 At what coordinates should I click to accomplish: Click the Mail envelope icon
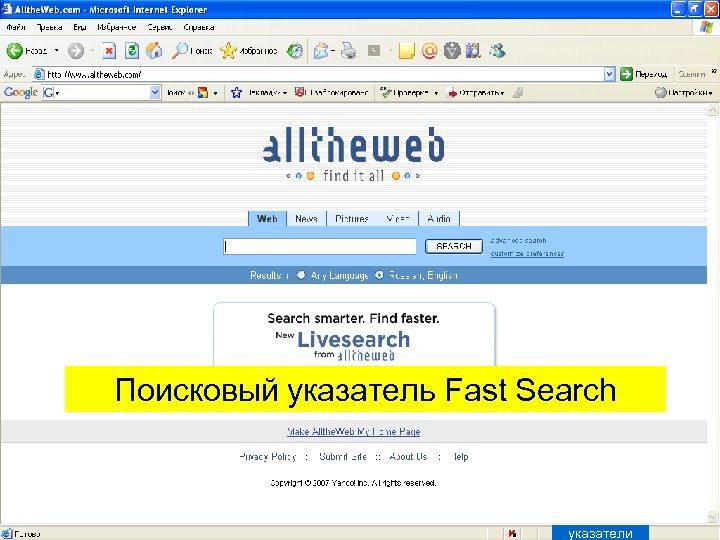pos(321,51)
